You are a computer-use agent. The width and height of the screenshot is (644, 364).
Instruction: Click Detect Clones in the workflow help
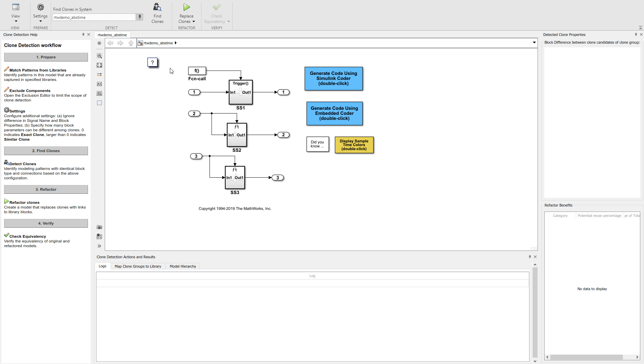tap(23, 164)
